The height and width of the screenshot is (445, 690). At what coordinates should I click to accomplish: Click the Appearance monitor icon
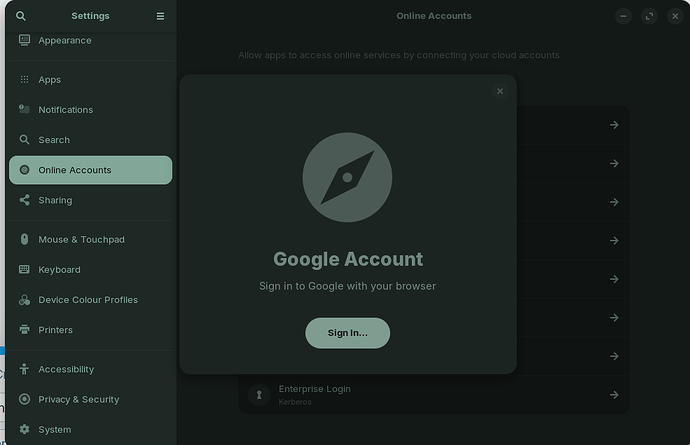24,40
